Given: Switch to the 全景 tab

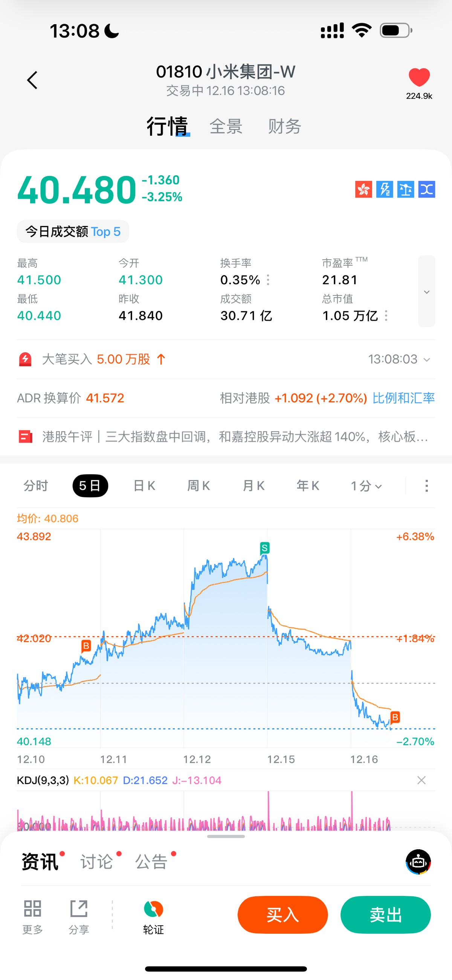Looking at the screenshot, I should 226,126.
